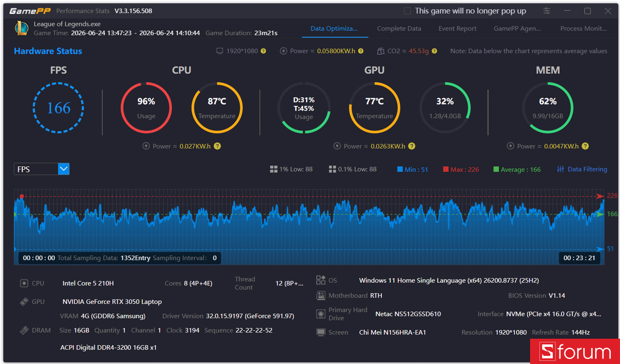Image resolution: width=620 pixels, height=364 pixels.
Task: Click the Hardware Status heading
Action: 48,51
